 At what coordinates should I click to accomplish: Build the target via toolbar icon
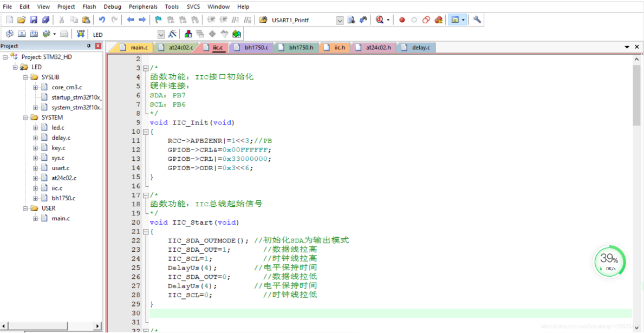[22, 34]
